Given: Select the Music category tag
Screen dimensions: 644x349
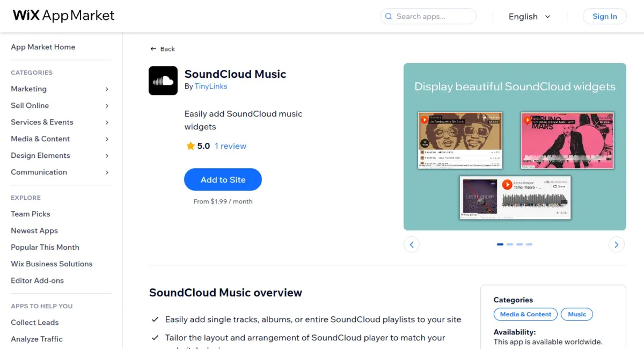Looking at the screenshot, I should coord(577,314).
